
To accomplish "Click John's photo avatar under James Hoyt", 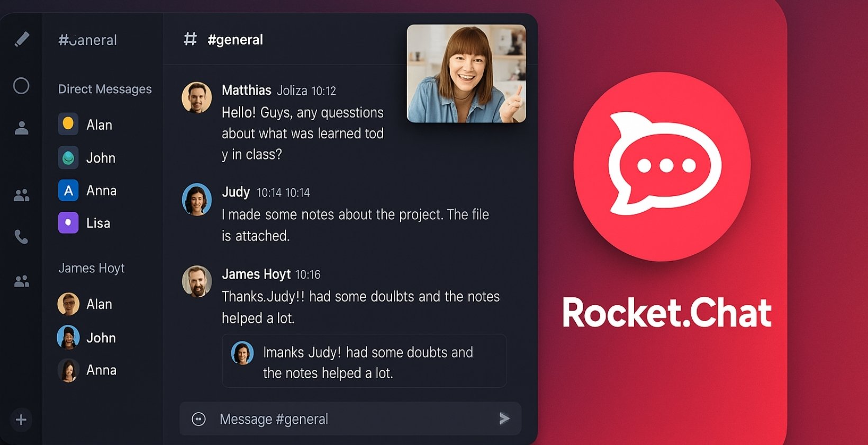I will (x=68, y=337).
